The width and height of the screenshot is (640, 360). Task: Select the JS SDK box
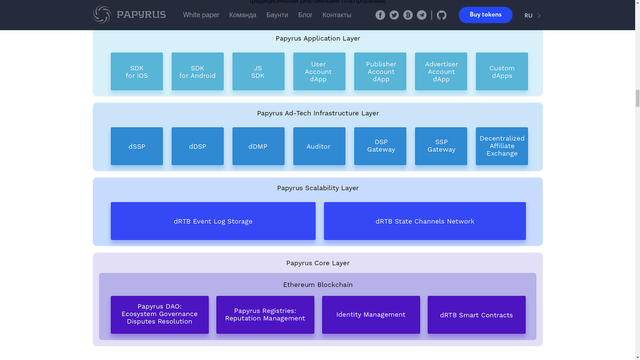[258, 71]
